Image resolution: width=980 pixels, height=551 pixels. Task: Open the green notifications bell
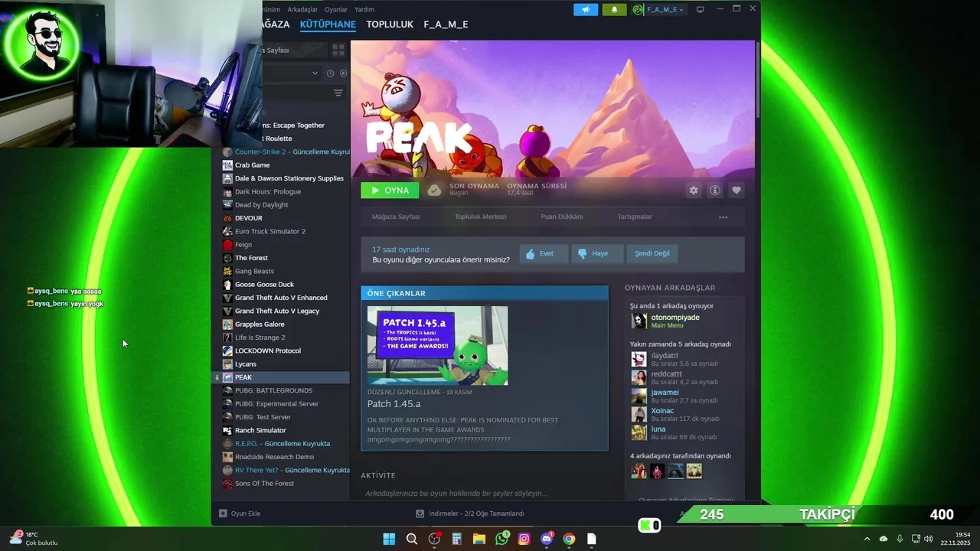click(614, 9)
